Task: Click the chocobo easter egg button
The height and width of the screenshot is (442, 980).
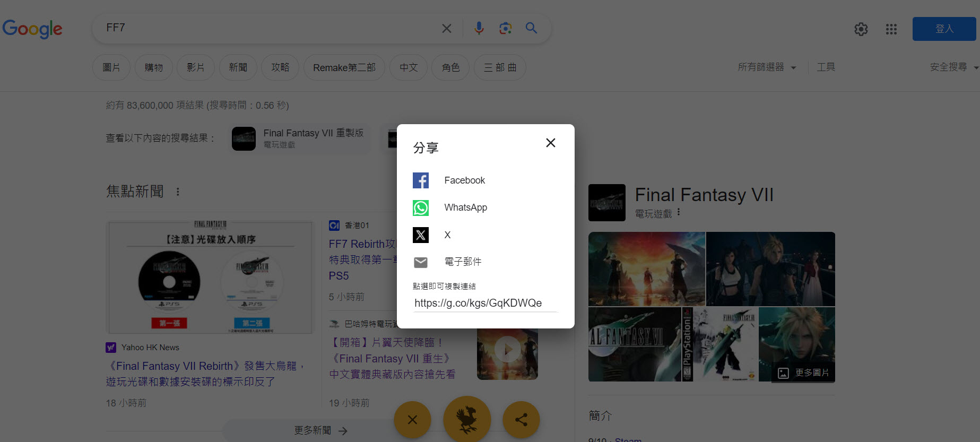Action: click(467, 420)
